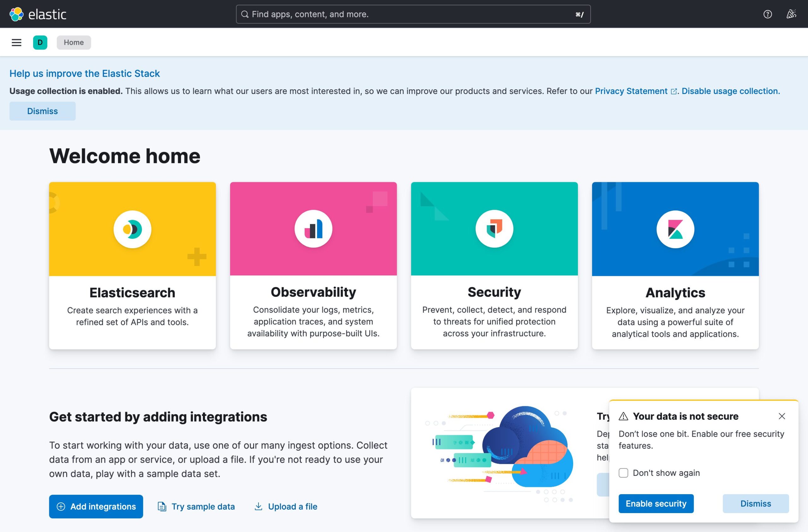This screenshot has width=808, height=532.
Task: Click the Observability bar chart icon
Action: [313, 229]
